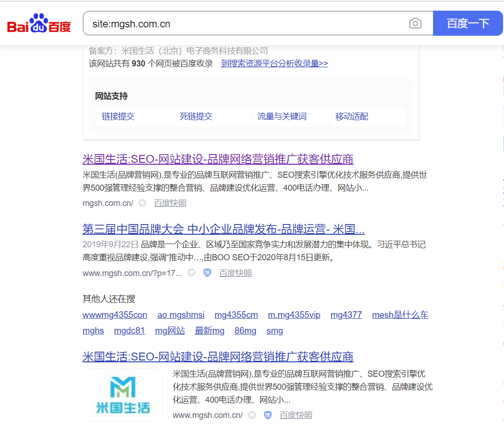This screenshot has width=504, height=424.
Task: Search related term ao mgshmsi
Action: 181,315
